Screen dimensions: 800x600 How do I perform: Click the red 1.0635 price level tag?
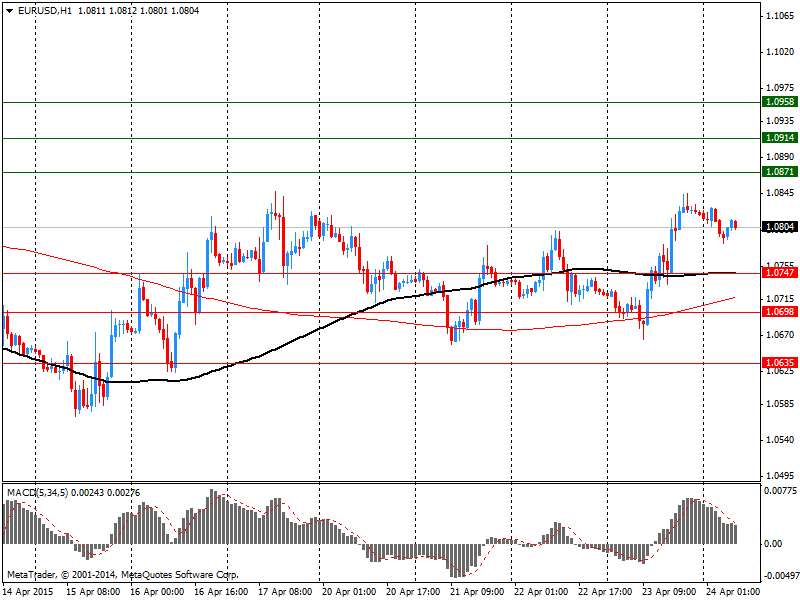780,363
